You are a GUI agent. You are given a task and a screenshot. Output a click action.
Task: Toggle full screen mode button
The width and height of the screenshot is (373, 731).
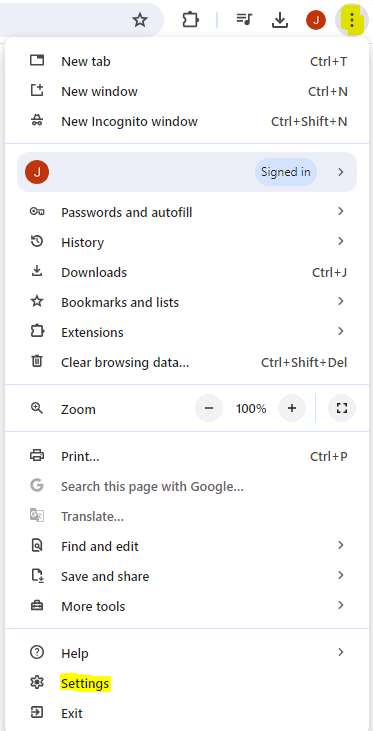coord(342,408)
